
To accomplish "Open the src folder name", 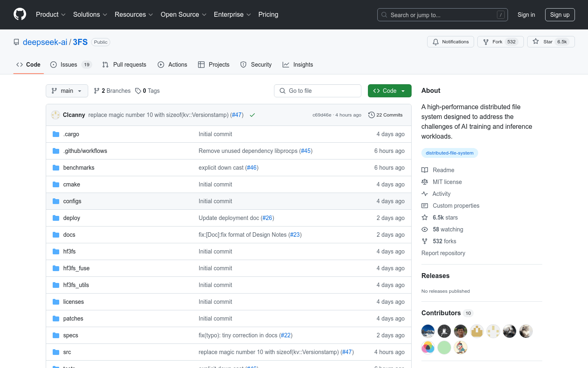I will [67, 352].
